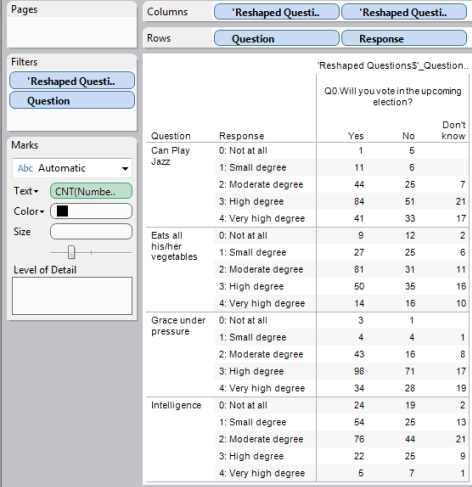Select the Question pill on Rows shelf
The width and height of the screenshot is (472, 487).
tap(276, 39)
